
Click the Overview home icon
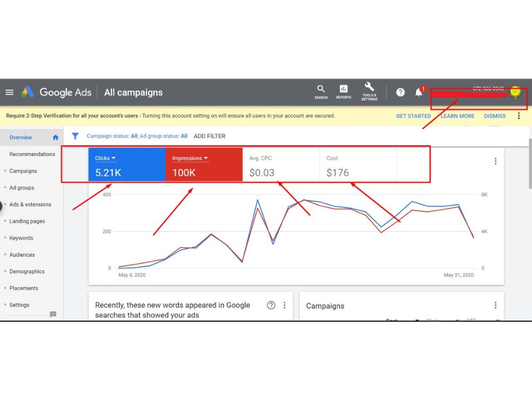(56, 137)
